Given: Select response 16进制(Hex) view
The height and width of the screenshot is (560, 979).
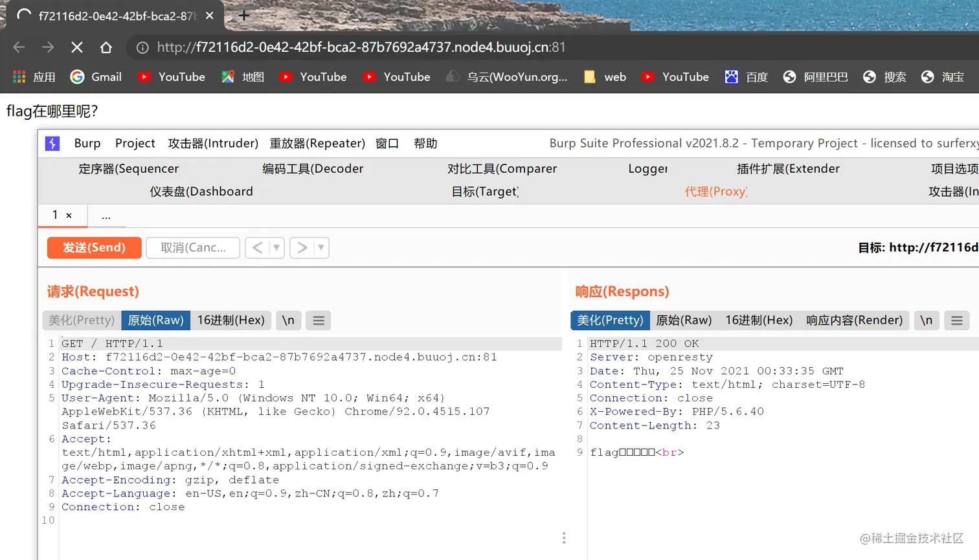Looking at the screenshot, I should tap(759, 320).
